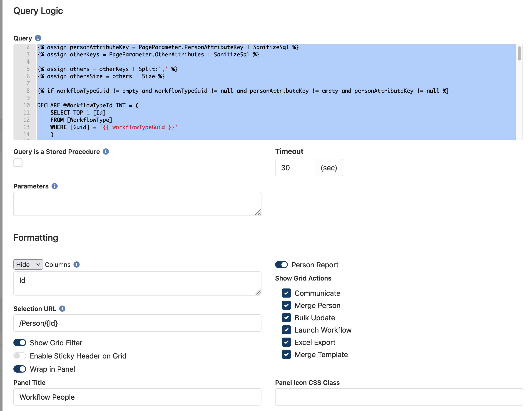The width and height of the screenshot is (532, 411).
Task: Uncheck the Bulk Update grid action
Action: [286, 318]
